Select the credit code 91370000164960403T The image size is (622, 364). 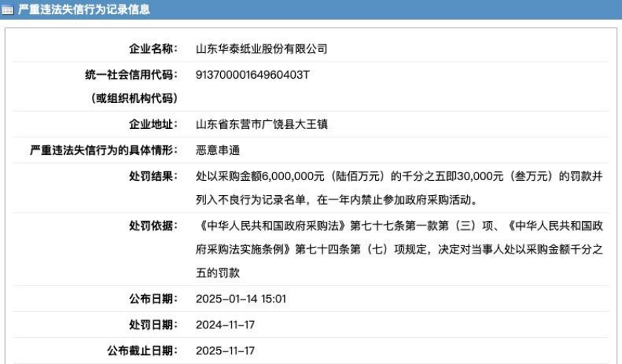tap(252, 75)
